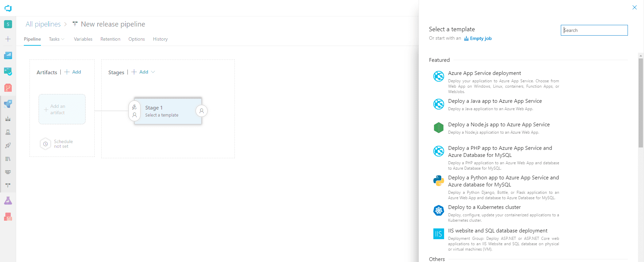The width and height of the screenshot is (644, 262).
Task: Open the Library books icon in sidebar
Action: 8,159
